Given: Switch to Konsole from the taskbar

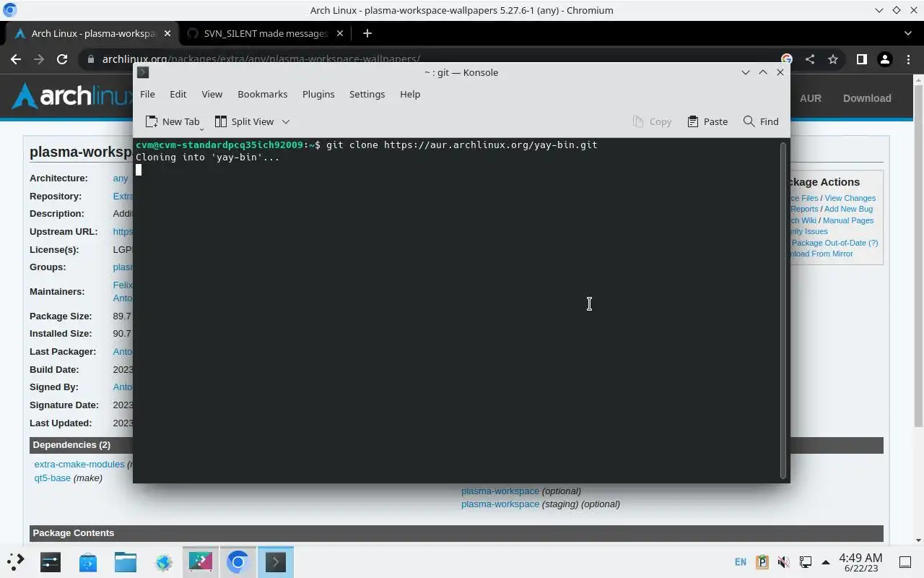Looking at the screenshot, I should (276, 561).
